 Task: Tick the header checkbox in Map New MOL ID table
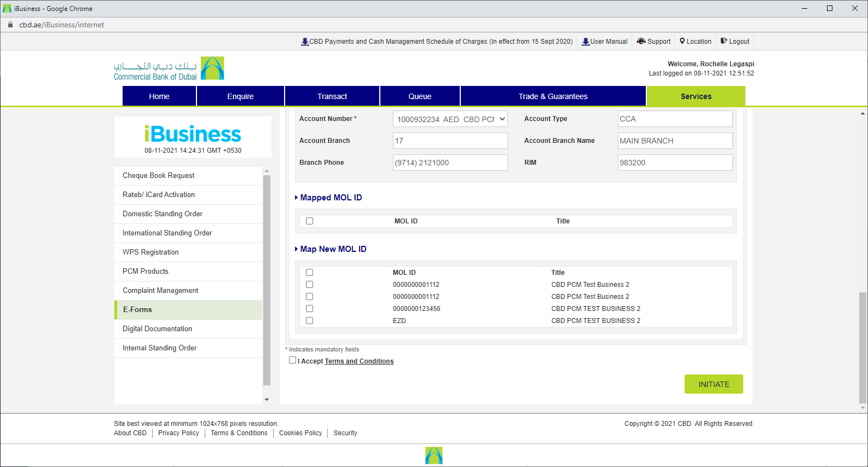[x=310, y=273]
